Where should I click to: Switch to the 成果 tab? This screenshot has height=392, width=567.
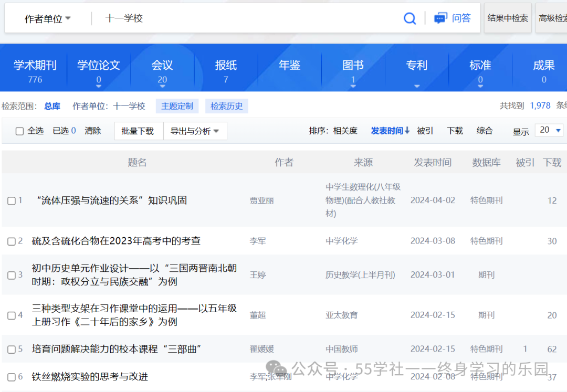pos(544,70)
